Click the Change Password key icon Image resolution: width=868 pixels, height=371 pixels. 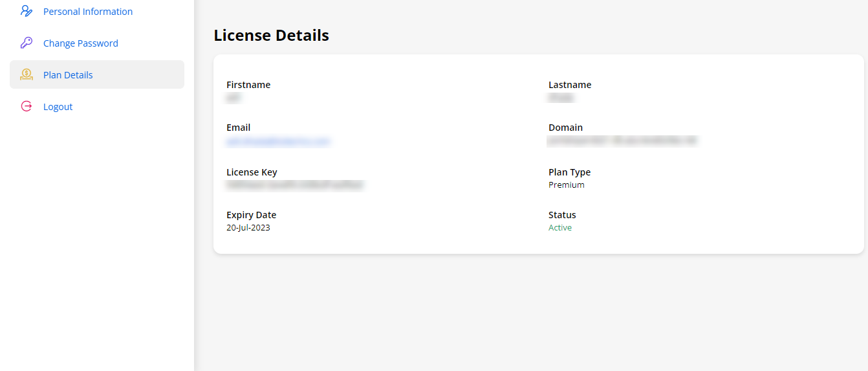pyautogui.click(x=27, y=43)
